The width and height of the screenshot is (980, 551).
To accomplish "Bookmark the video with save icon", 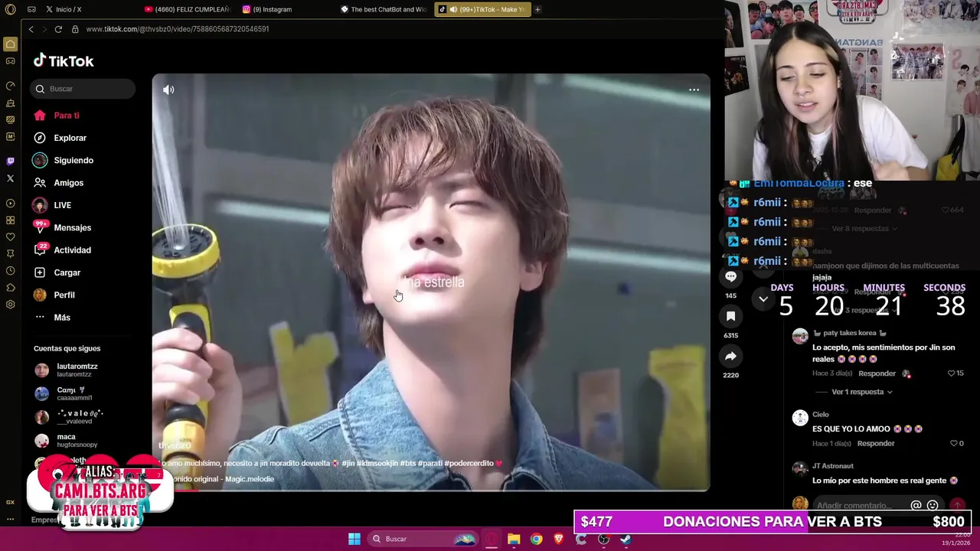I will click(730, 316).
